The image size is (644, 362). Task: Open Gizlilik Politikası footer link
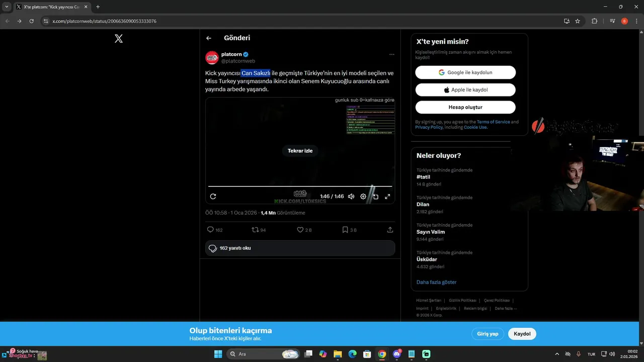pos(462,300)
